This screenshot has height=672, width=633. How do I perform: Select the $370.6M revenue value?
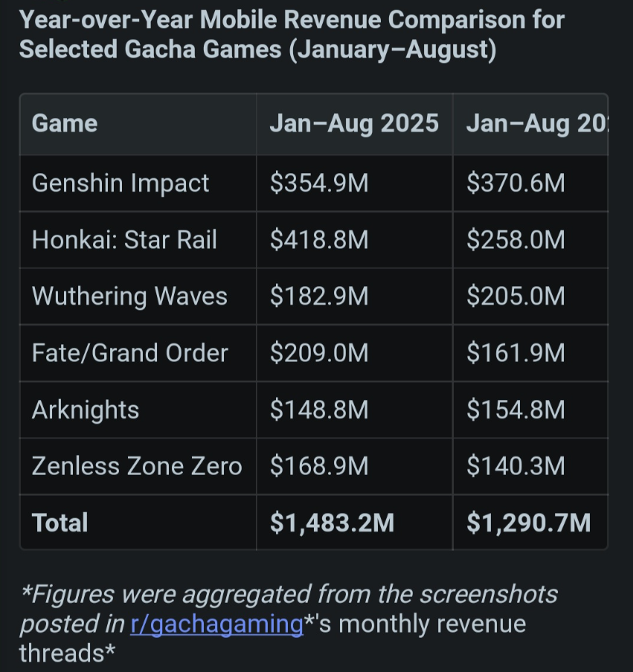515,183
